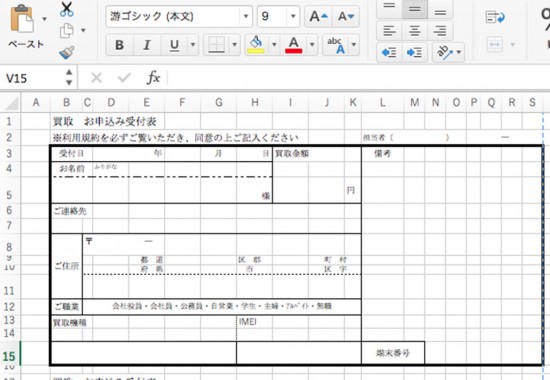This screenshot has width=550, height=380.
Task: Select the Format Painter brush icon
Action: coord(67,52)
